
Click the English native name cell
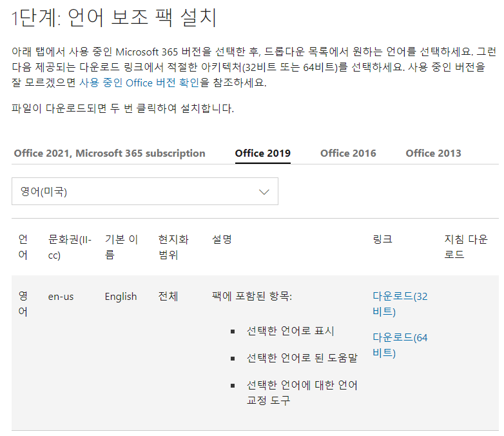coord(121,296)
